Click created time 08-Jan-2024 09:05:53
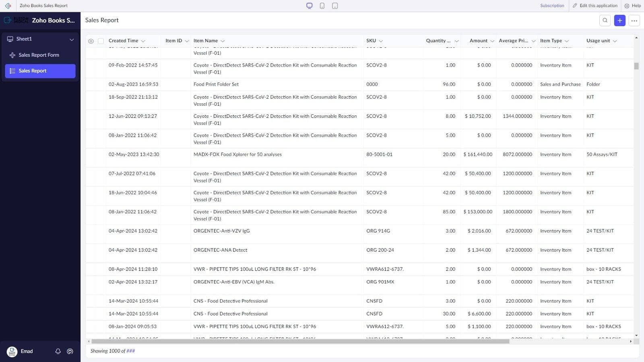The width and height of the screenshot is (644, 362). (x=132, y=327)
